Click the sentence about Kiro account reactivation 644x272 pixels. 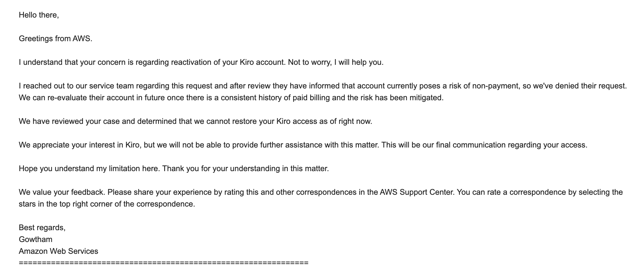click(x=152, y=62)
